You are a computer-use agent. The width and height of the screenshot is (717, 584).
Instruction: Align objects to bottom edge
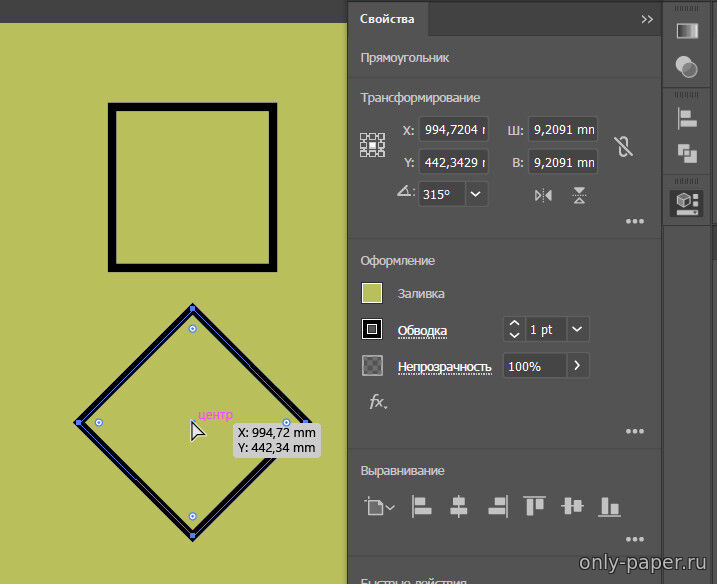(x=609, y=507)
